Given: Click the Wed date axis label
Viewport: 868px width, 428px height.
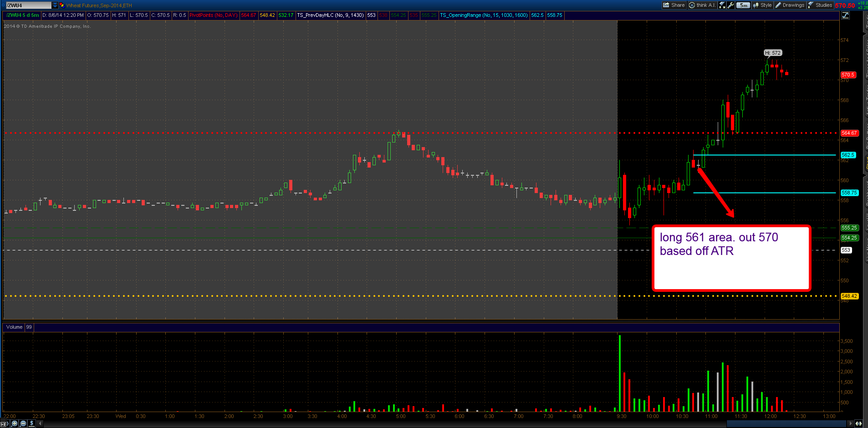Looking at the screenshot, I should (121, 416).
